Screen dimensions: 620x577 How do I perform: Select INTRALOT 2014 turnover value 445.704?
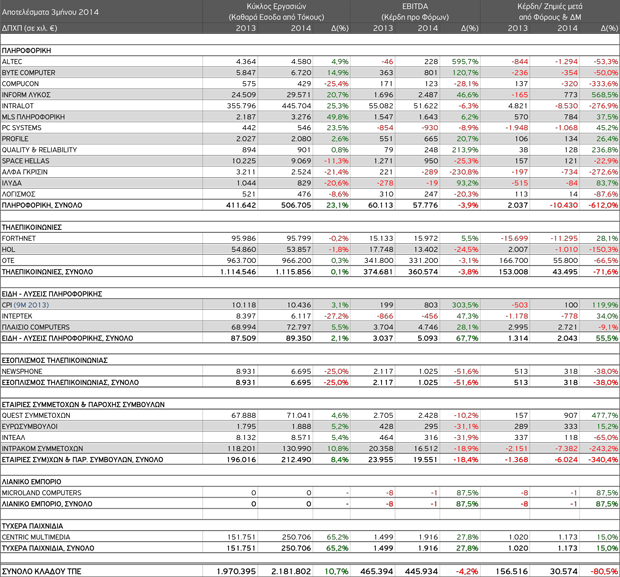(x=297, y=106)
